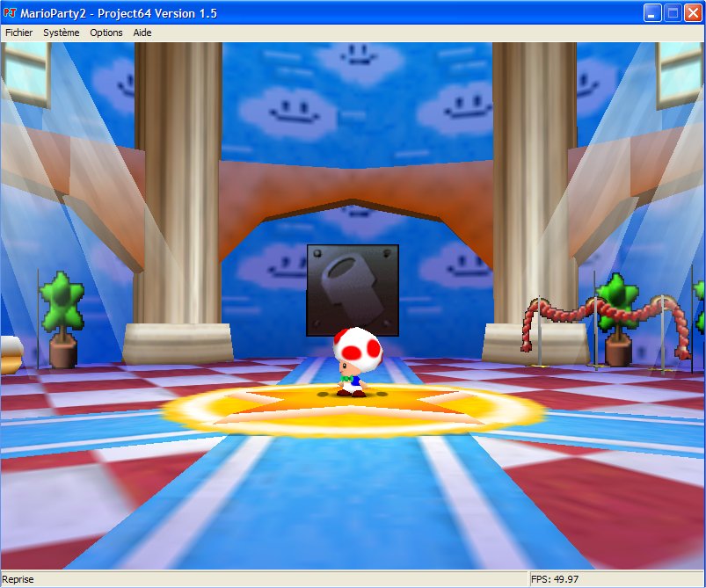Open the Options menu
This screenshot has height=588, width=706.
click(106, 33)
